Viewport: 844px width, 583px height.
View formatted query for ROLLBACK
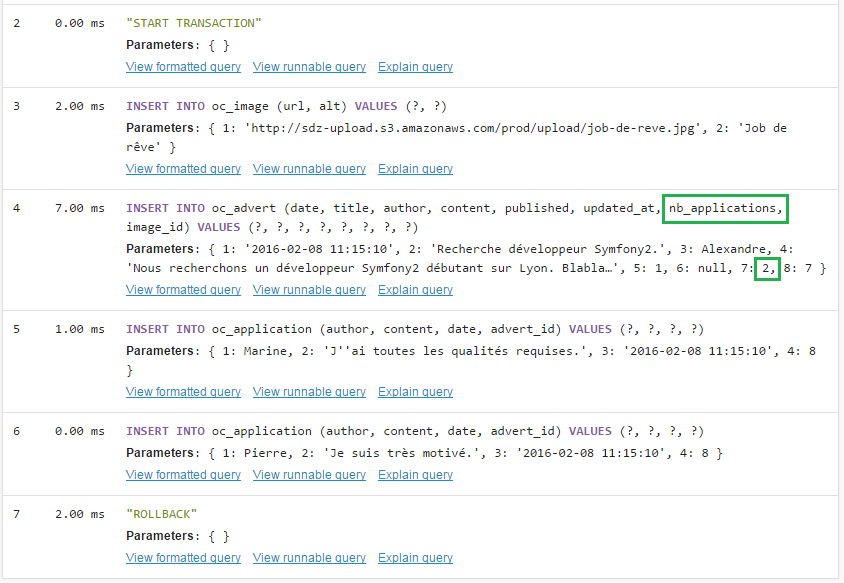(183, 558)
